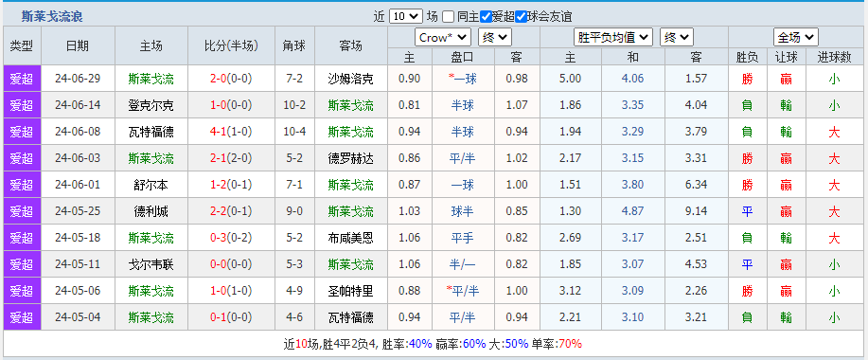Open the 1-2(0-1) score
This screenshot has height=360, width=868.
tap(231, 185)
